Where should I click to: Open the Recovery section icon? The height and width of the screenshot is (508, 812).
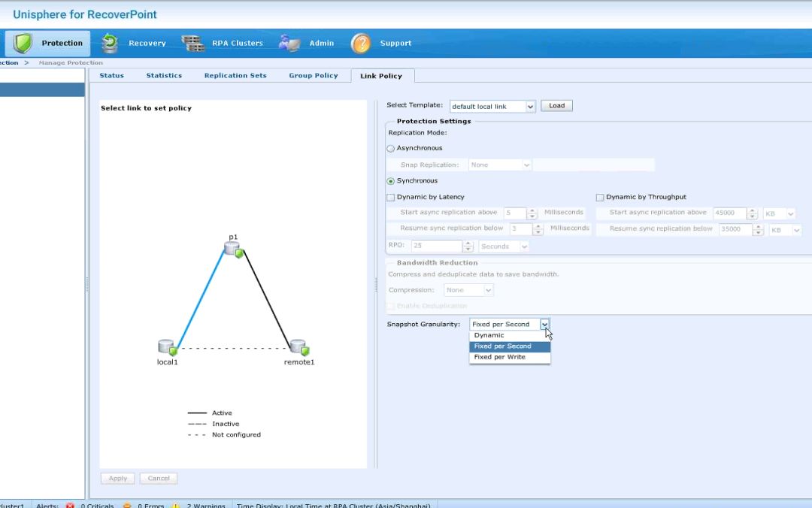(x=109, y=43)
